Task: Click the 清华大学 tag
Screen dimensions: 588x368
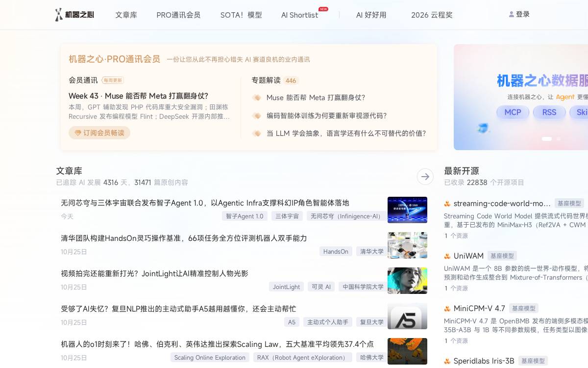Action: pos(372,252)
